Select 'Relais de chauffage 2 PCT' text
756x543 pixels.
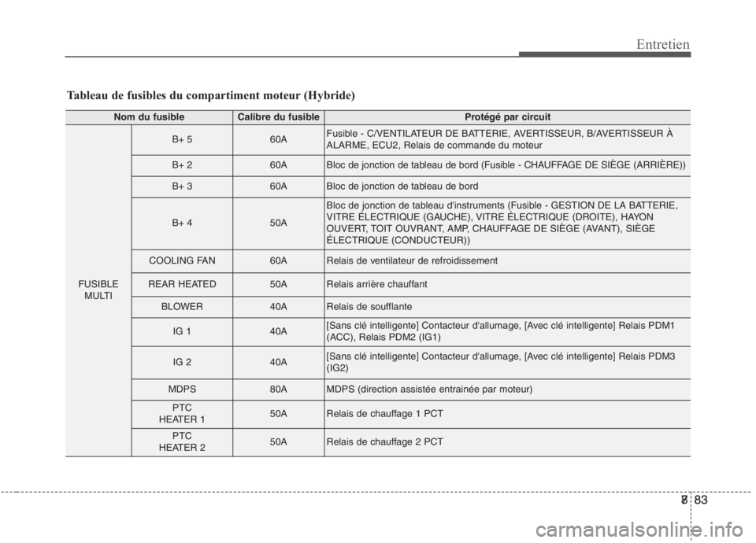click(385, 441)
